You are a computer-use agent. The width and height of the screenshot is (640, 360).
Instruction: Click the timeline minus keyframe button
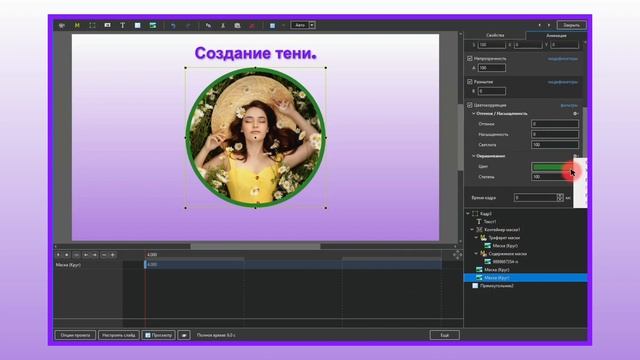[x=104, y=255]
